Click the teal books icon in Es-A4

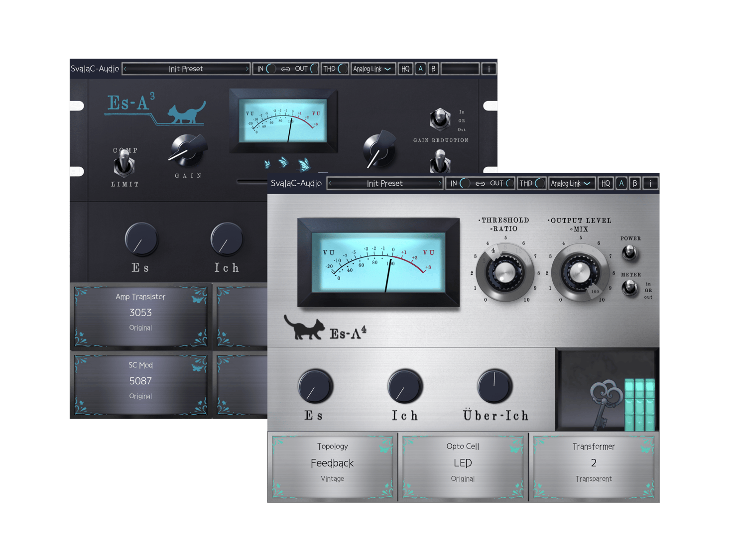point(639,404)
